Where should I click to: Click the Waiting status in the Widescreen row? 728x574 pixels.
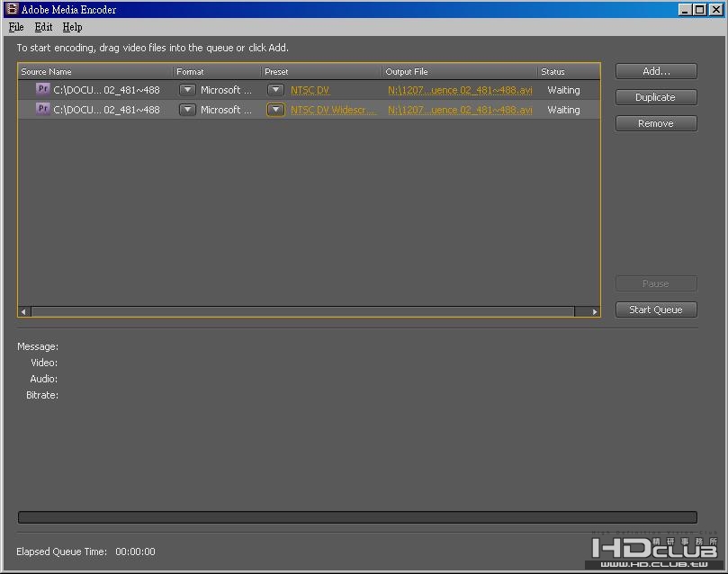click(x=563, y=110)
